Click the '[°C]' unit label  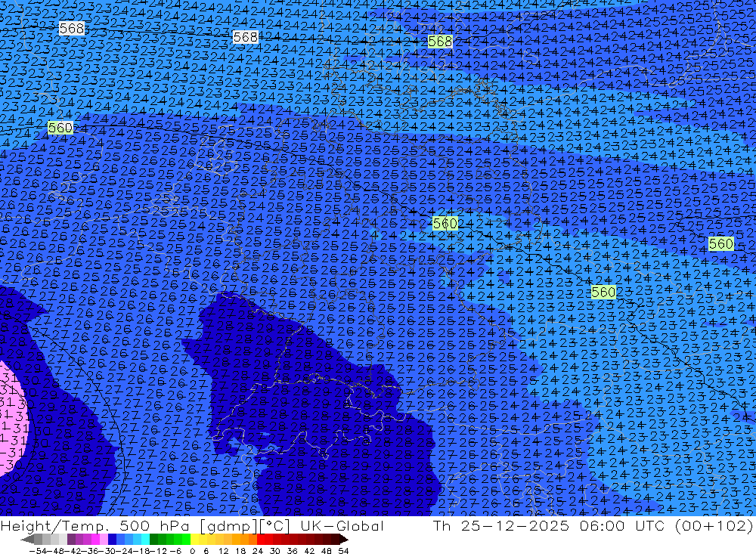pyautogui.click(x=274, y=526)
